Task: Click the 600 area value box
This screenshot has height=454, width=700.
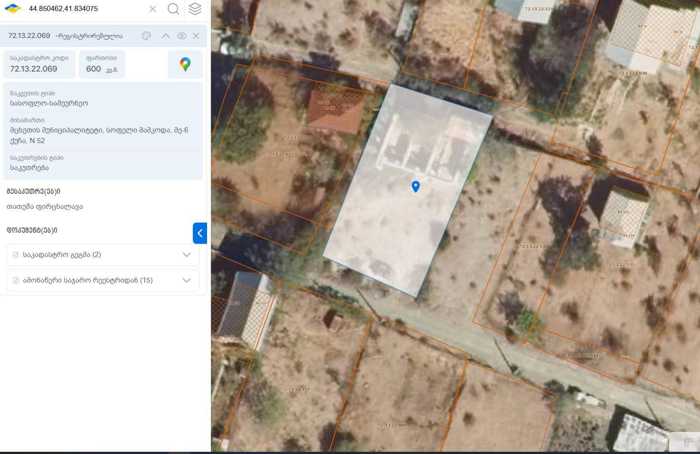Action: tap(101, 64)
